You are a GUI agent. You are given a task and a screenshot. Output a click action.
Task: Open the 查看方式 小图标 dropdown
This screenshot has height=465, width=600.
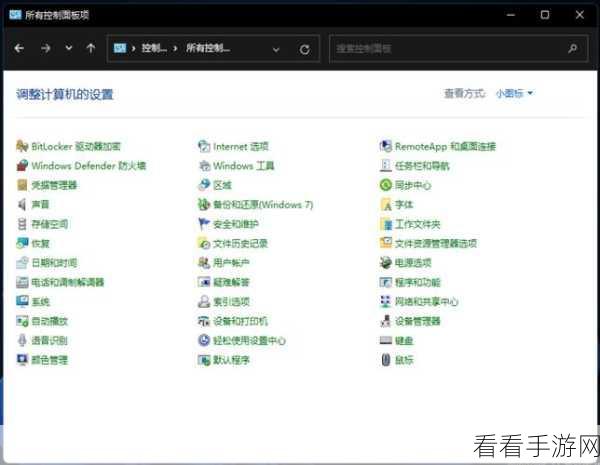514,93
